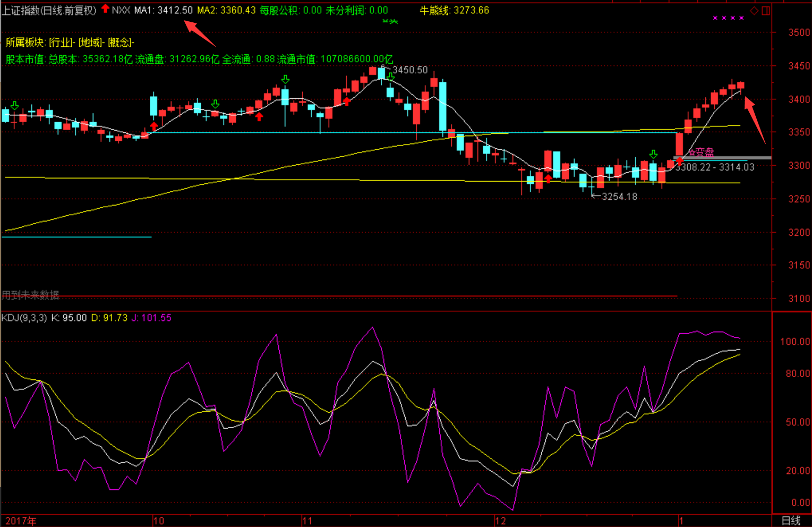Select the star 变盘 marker label

click(701, 152)
